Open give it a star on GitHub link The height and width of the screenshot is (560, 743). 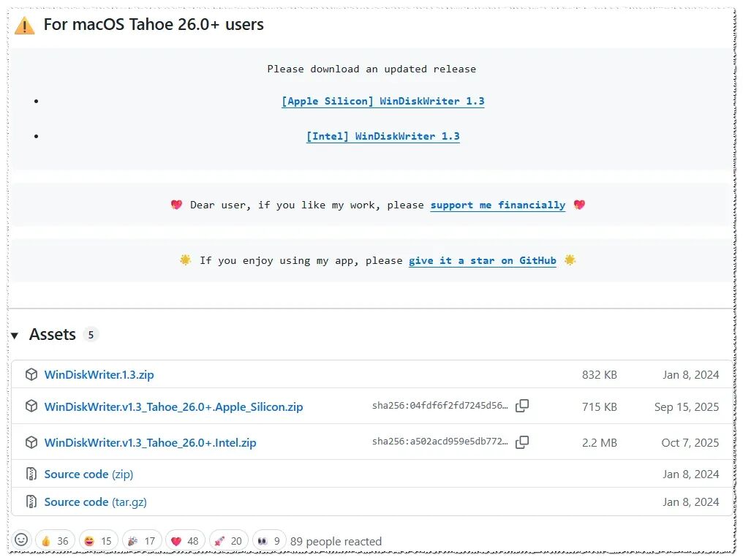(x=483, y=260)
